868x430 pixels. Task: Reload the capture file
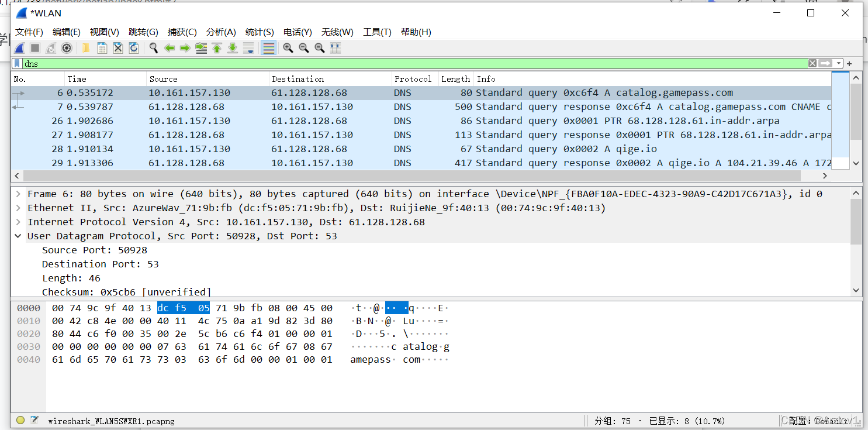(133, 48)
